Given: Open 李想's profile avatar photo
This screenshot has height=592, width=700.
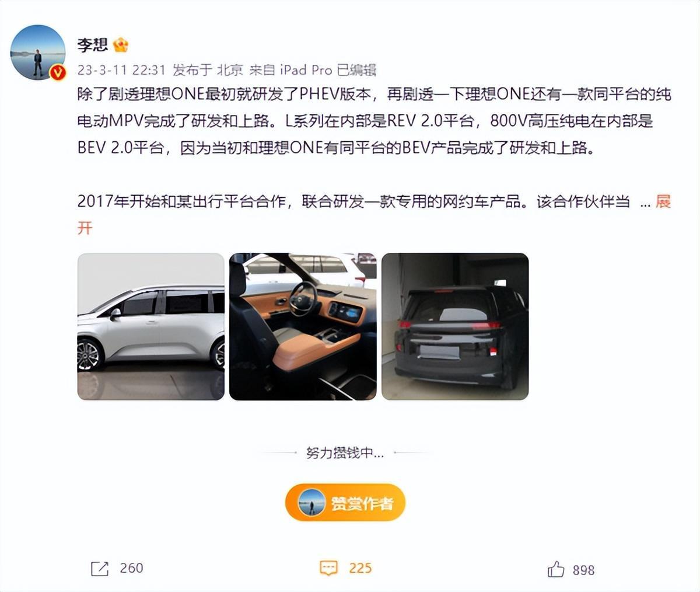Looking at the screenshot, I should [38, 52].
